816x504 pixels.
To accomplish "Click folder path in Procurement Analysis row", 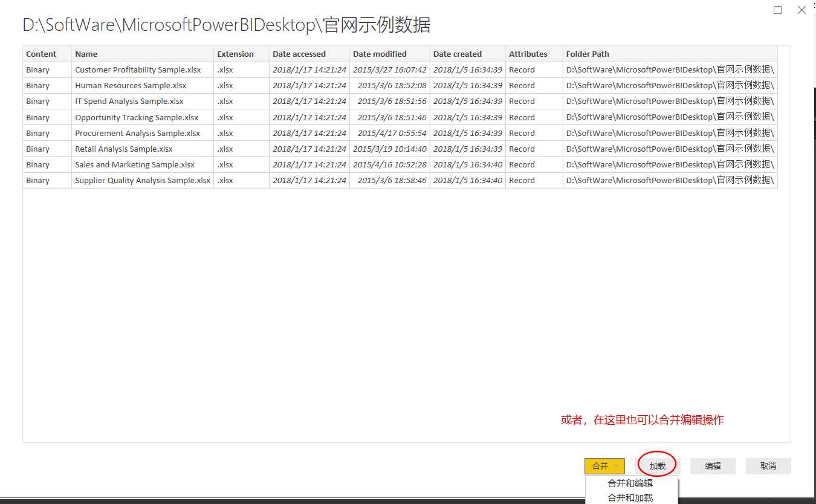I will pos(670,133).
